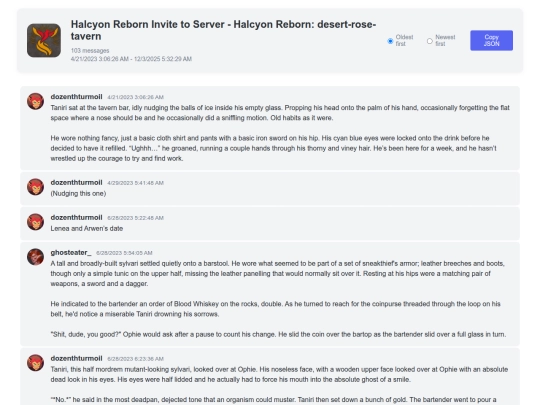The width and height of the screenshot is (540, 405).
Task: Click the Copy JSON button
Action: pyautogui.click(x=491, y=40)
